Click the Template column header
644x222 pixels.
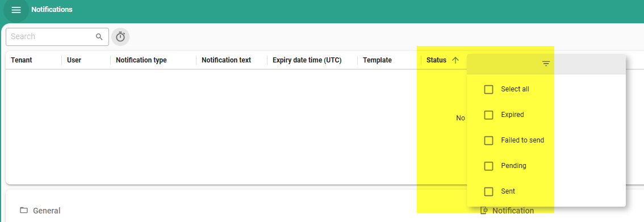click(x=377, y=60)
